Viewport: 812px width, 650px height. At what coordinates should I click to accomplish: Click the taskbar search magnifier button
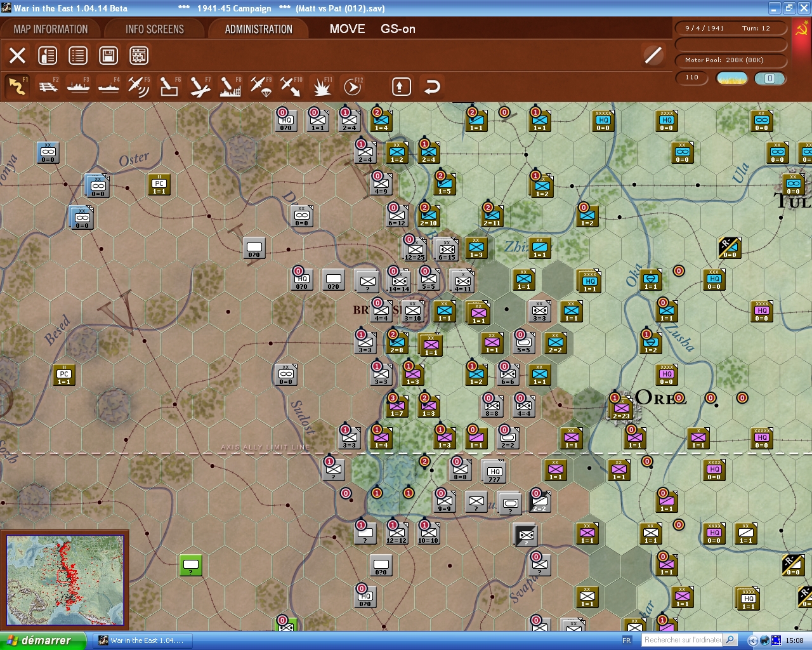(x=730, y=640)
